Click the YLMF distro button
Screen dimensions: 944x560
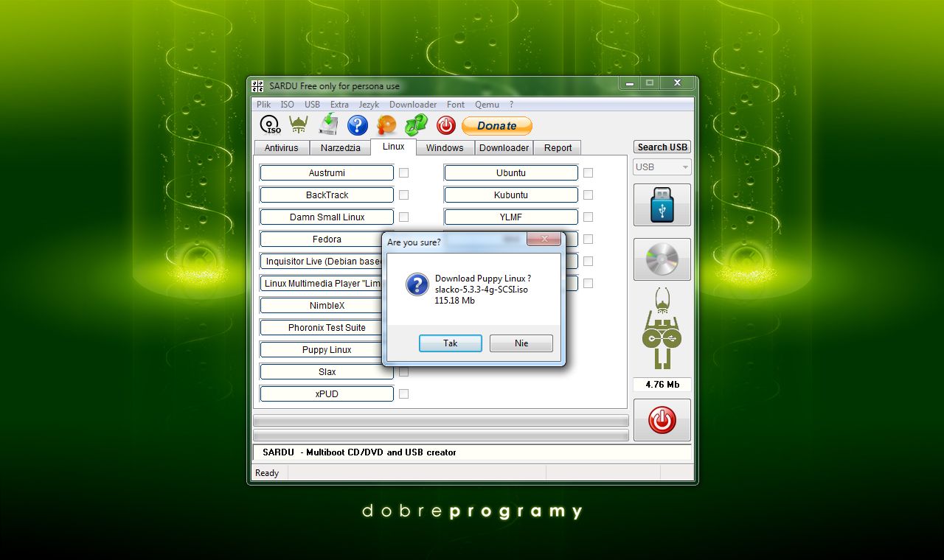coord(511,217)
